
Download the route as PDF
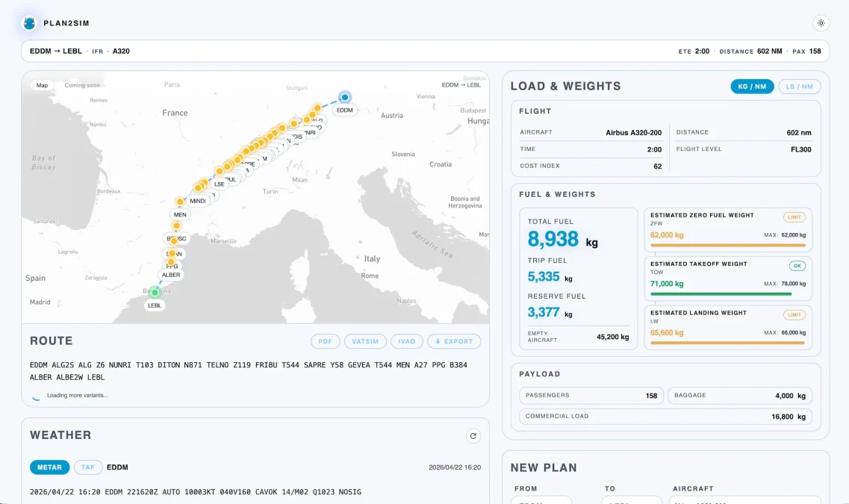pos(325,341)
